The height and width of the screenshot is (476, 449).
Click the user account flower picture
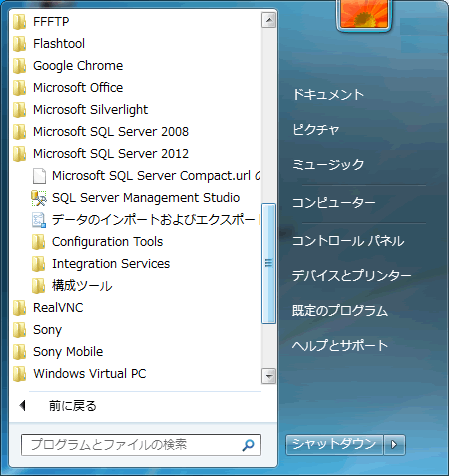coord(364,14)
